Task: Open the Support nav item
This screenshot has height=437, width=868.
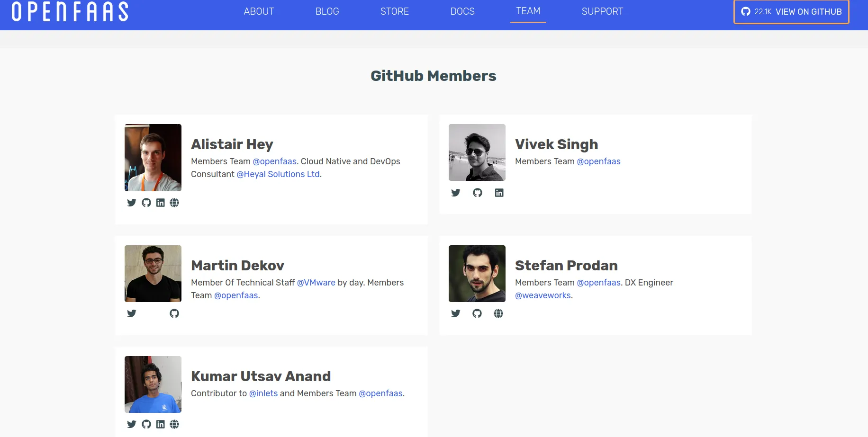Action: tap(602, 11)
